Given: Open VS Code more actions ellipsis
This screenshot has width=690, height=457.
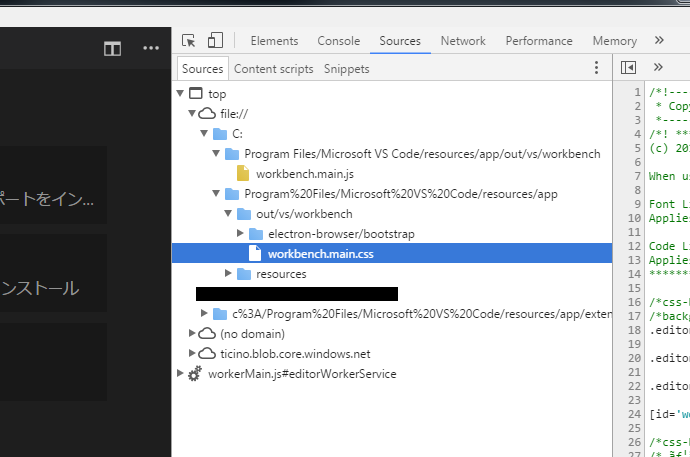Looking at the screenshot, I should click(151, 48).
